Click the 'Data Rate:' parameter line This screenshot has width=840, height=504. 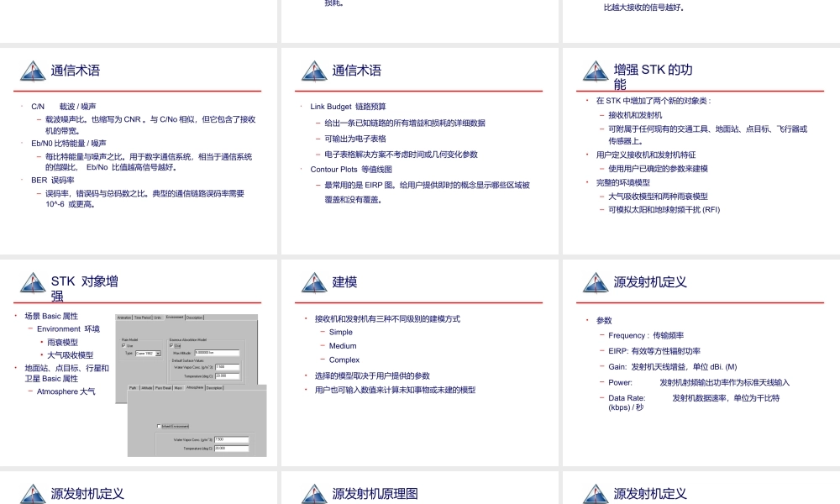pyautogui.click(x=694, y=402)
